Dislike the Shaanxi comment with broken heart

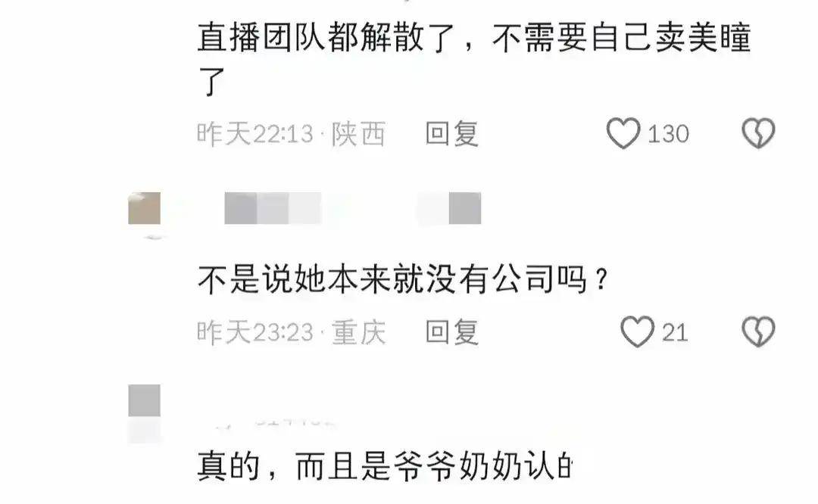click(x=758, y=133)
